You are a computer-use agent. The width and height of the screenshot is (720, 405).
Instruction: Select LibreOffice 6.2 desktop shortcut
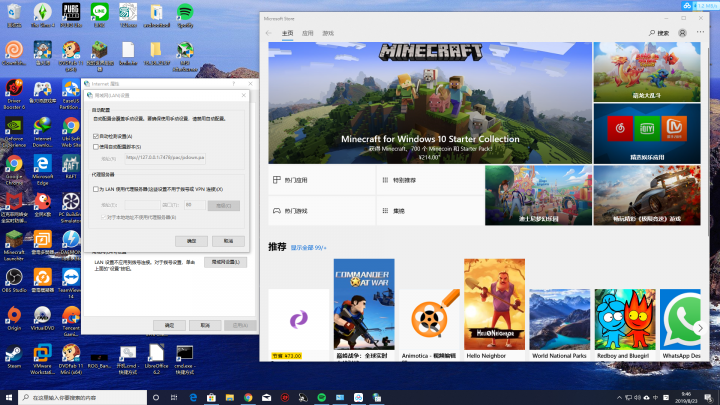click(x=156, y=360)
